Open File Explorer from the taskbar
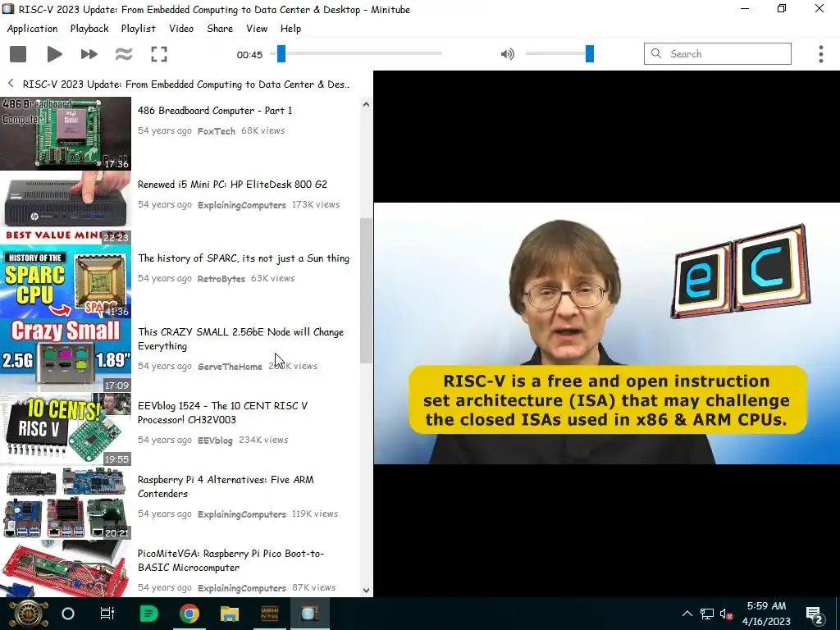 (230, 614)
